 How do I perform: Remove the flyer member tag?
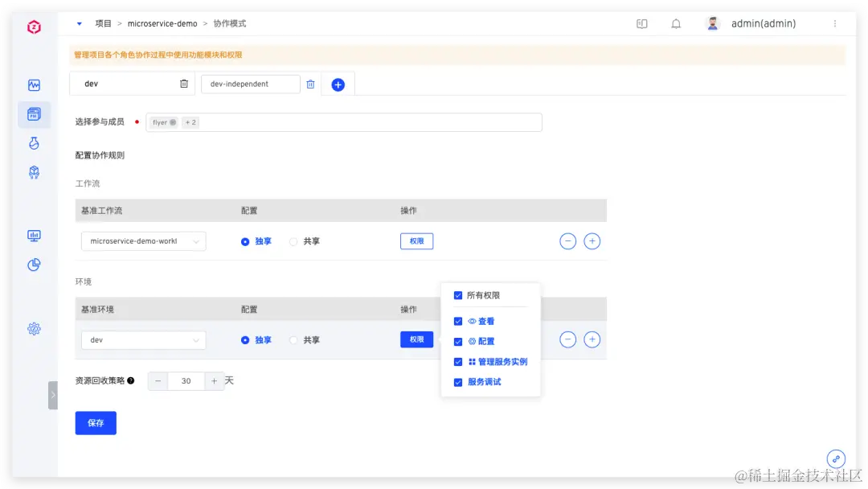click(173, 122)
